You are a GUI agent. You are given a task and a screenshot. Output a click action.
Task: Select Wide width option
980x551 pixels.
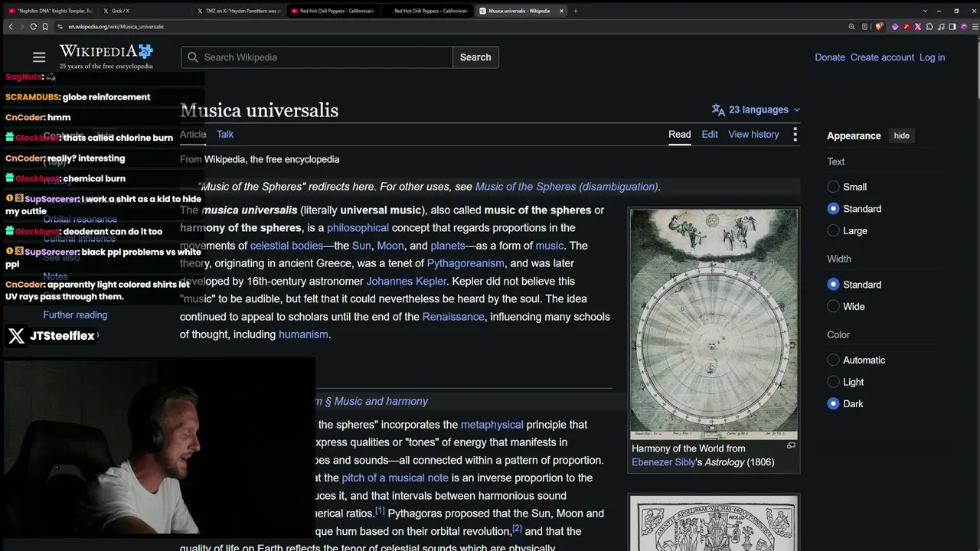(x=833, y=307)
